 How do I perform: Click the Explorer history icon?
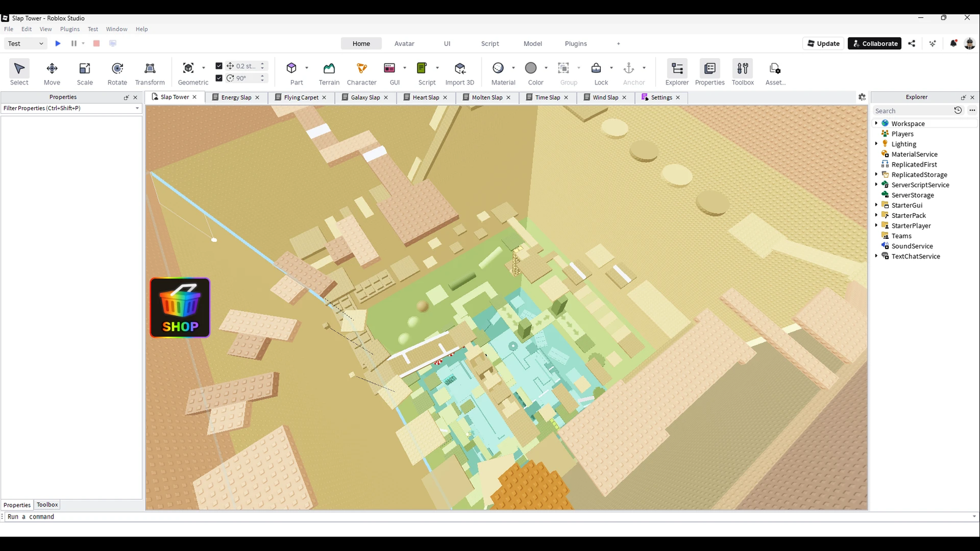pyautogui.click(x=959, y=111)
